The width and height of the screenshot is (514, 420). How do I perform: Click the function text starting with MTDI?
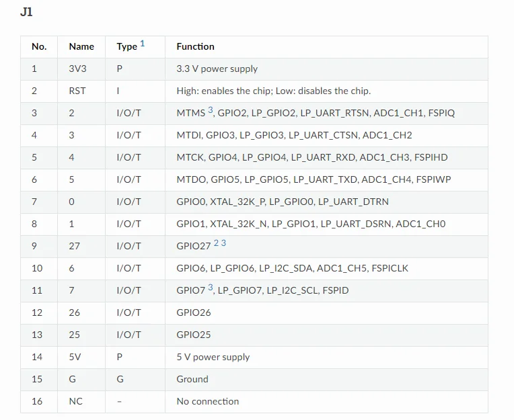pyautogui.click(x=294, y=135)
